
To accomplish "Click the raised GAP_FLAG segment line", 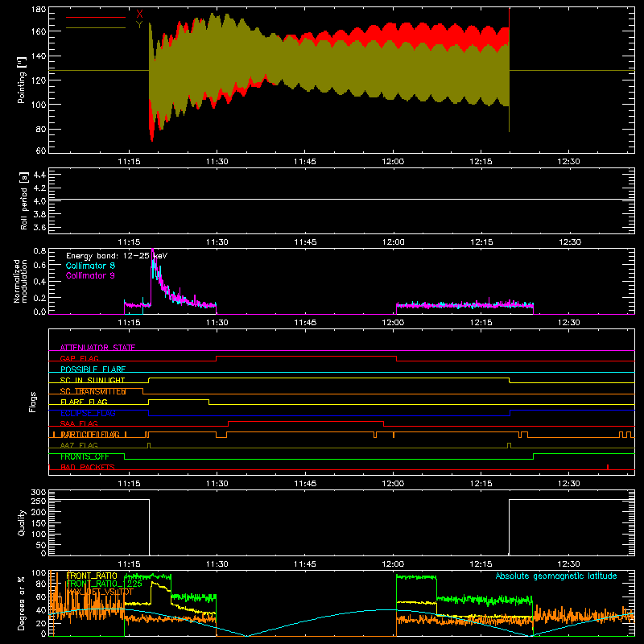I will (x=307, y=357).
